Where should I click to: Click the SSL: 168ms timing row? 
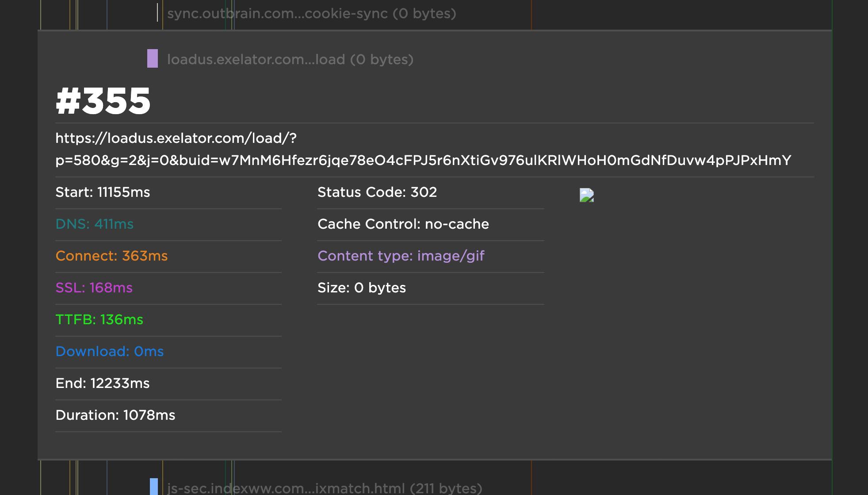click(94, 288)
